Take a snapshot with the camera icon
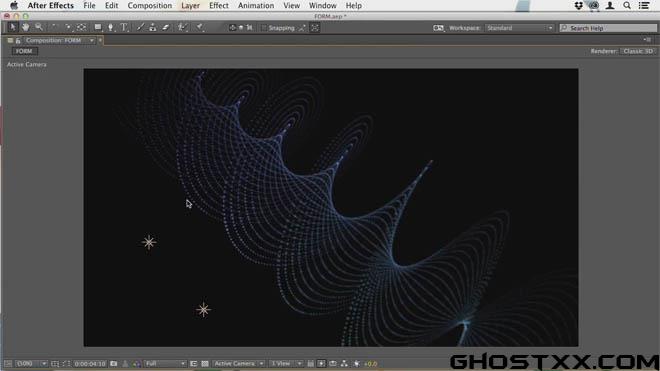The height and width of the screenshot is (371, 660). (x=114, y=364)
